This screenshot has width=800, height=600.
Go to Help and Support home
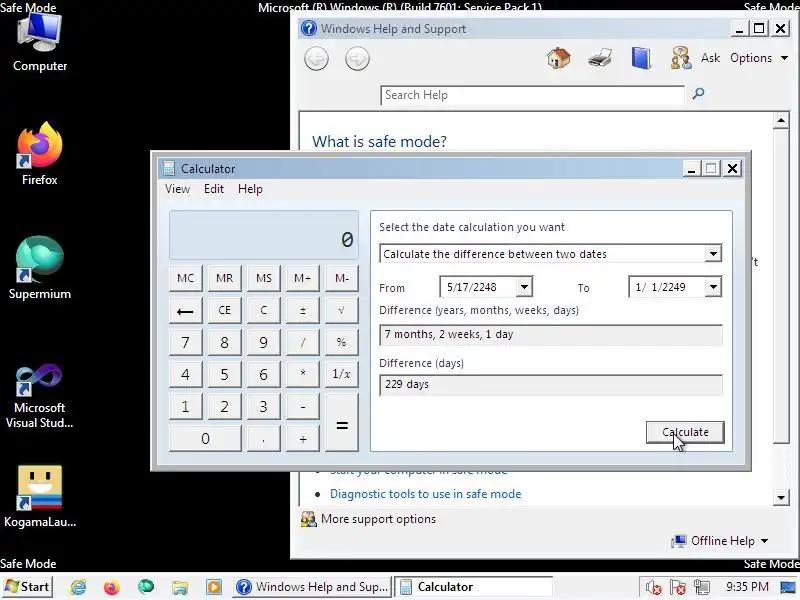click(x=559, y=58)
